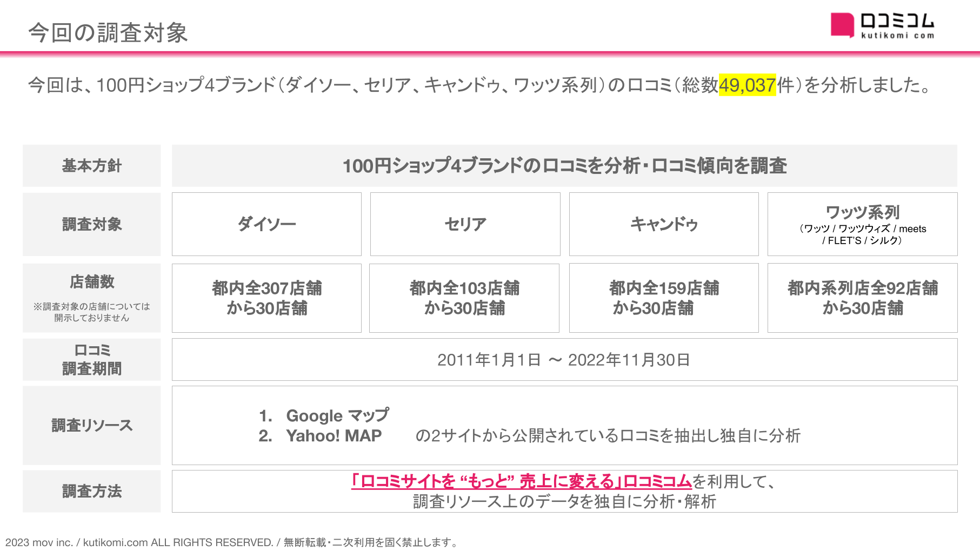This screenshot has height=551, width=980.
Task: Click the セリア brand cell
Action: click(x=465, y=224)
